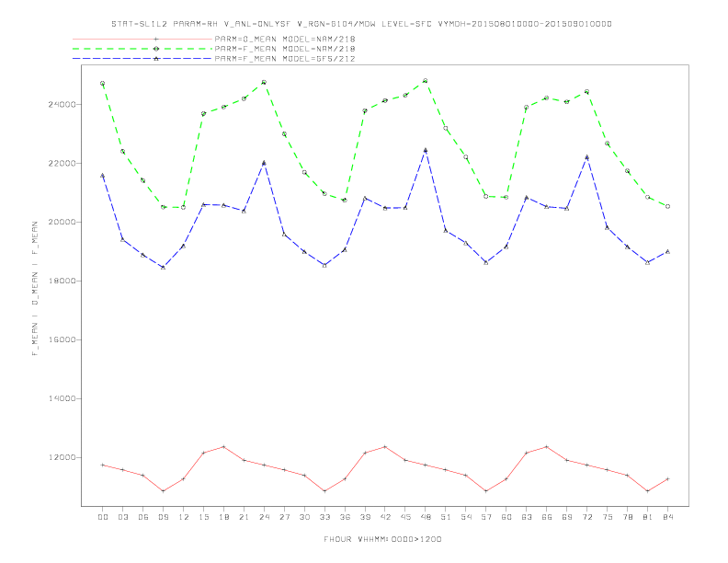
Task: Click the y-axis label 14000
Action: click(62, 398)
